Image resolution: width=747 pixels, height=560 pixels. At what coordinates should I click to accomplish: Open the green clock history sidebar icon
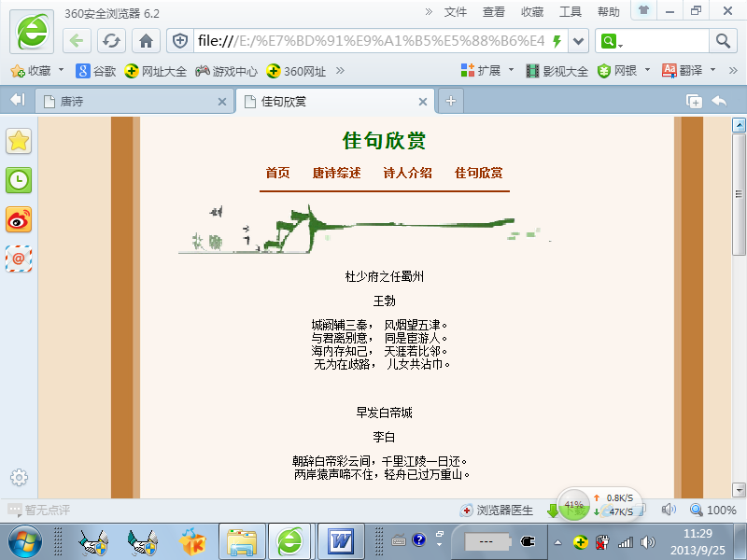pos(19,180)
